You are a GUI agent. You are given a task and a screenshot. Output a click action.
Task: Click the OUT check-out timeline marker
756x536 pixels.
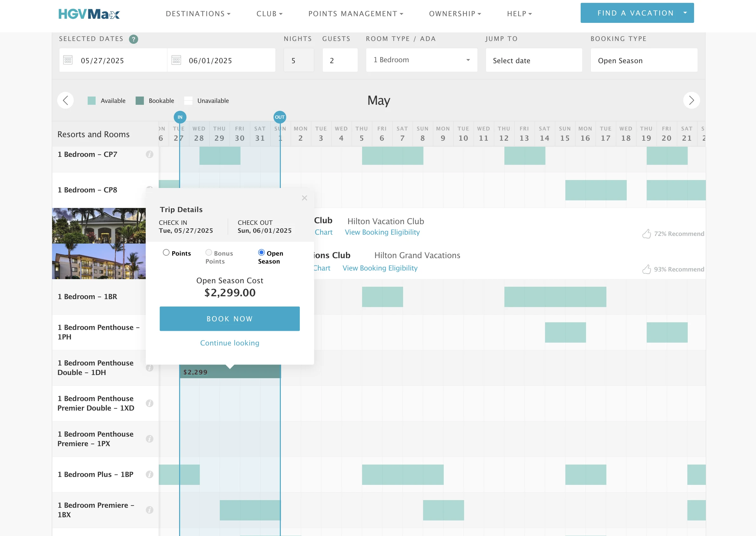[x=280, y=117]
